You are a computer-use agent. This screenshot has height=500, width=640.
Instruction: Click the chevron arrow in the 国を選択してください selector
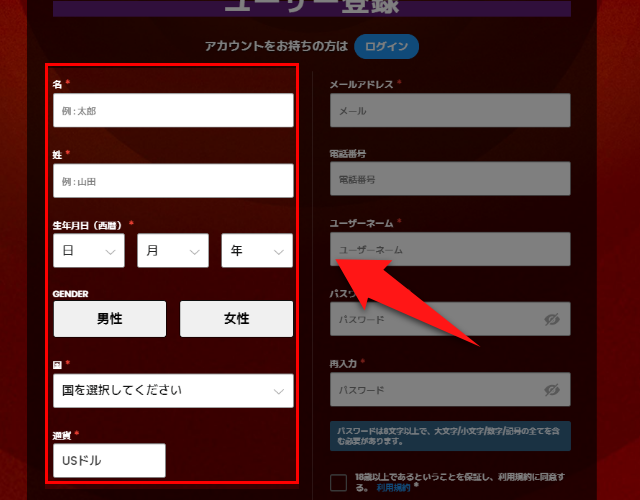click(x=279, y=391)
